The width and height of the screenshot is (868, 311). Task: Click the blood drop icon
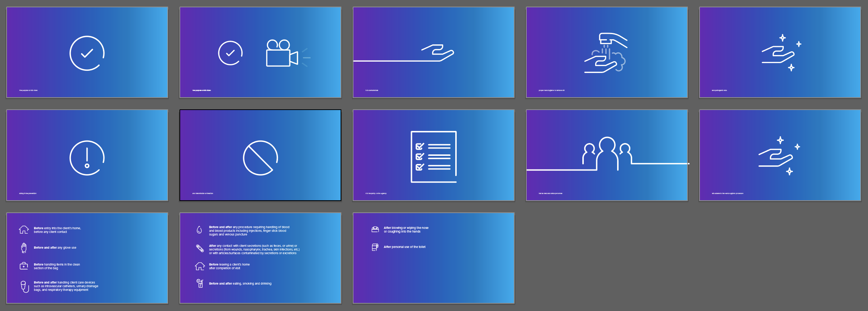pyautogui.click(x=199, y=230)
